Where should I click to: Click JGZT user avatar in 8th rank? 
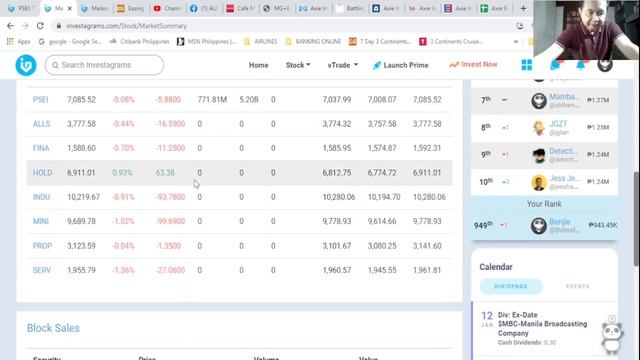pyautogui.click(x=539, y=128)
